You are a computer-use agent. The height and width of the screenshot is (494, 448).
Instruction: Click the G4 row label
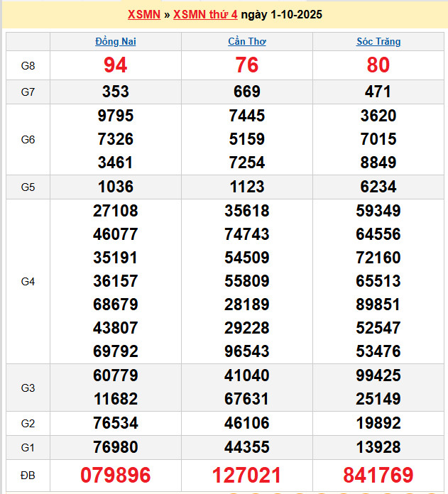coord(28,281)
